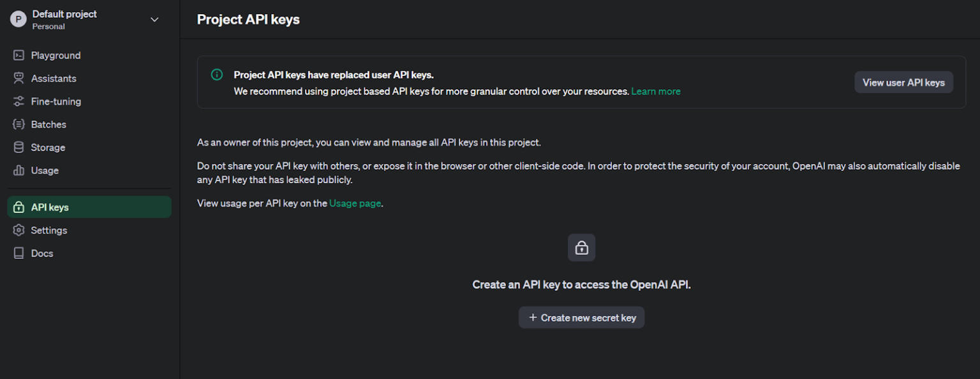This screenshot has width=980, height=379.
Task: Select the API keys lock icon
Action: (x=19, y=207)
